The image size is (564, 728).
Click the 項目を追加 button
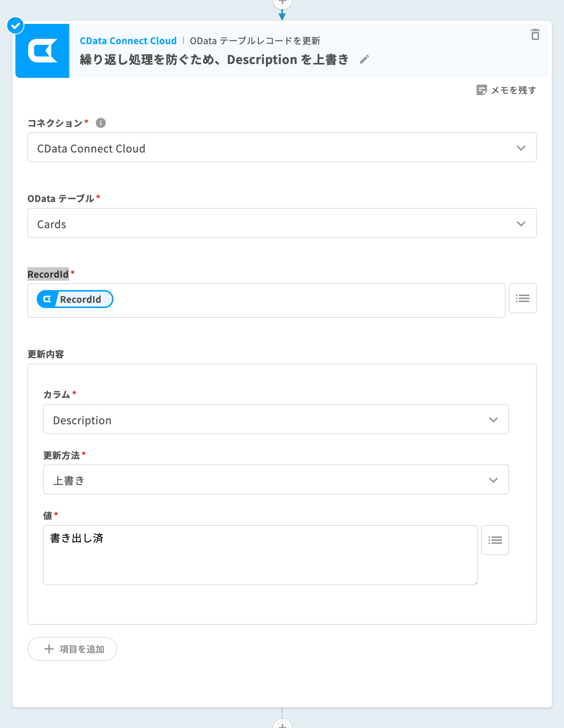(72, 649)
